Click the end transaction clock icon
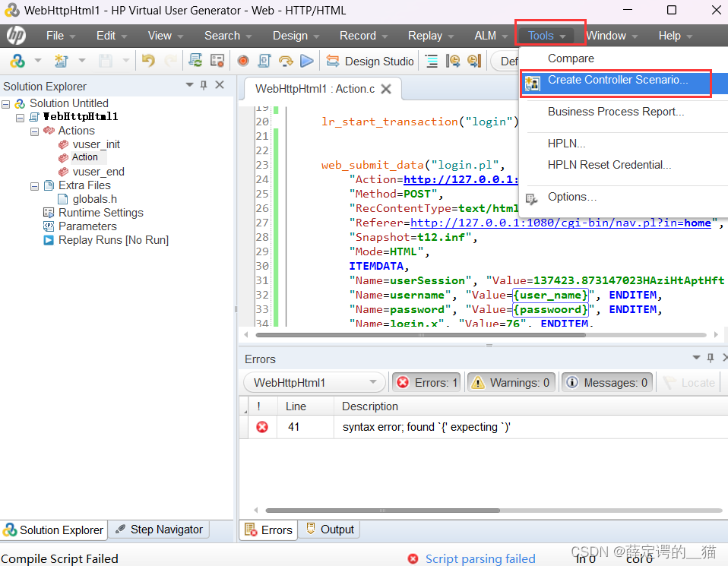 tap(474, 61)
